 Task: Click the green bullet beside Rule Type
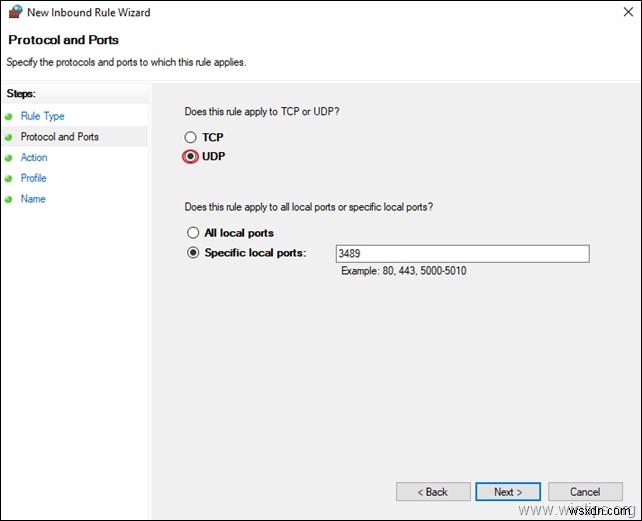9,117
